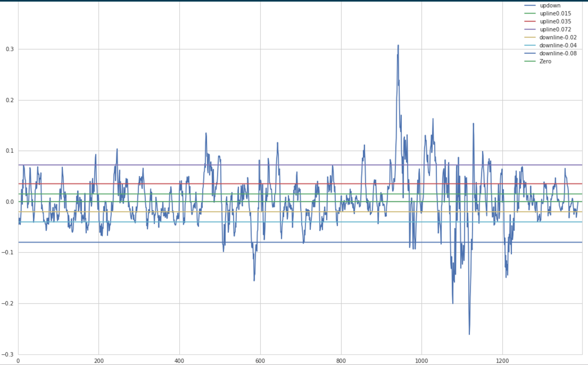Click the 0.3 y-axis tick label
The width and height of the screenshot is (588, 365).
point(10,49)
